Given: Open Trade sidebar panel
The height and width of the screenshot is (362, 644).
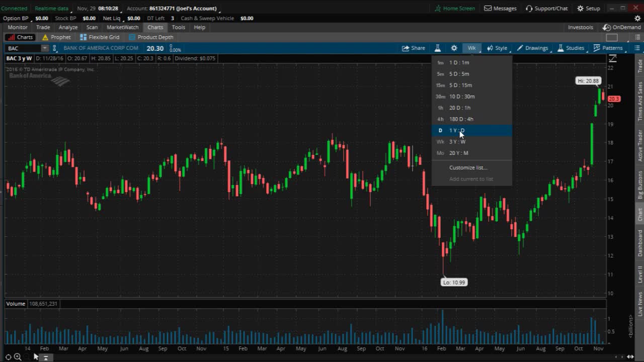Looking at the screenshot, I should [x=640, y=66].
